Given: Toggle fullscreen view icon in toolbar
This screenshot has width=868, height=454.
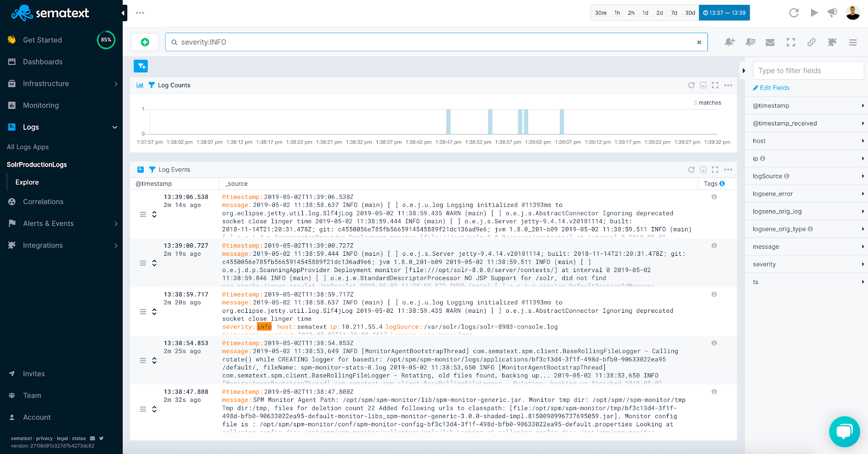Looking at the screenshot, I should [790, 42].
